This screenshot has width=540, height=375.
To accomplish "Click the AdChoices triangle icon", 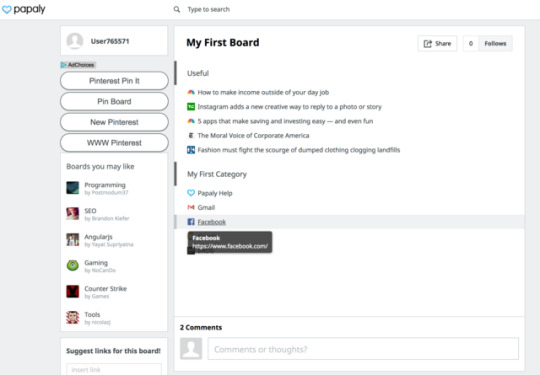I will click(x=63, y=65).
